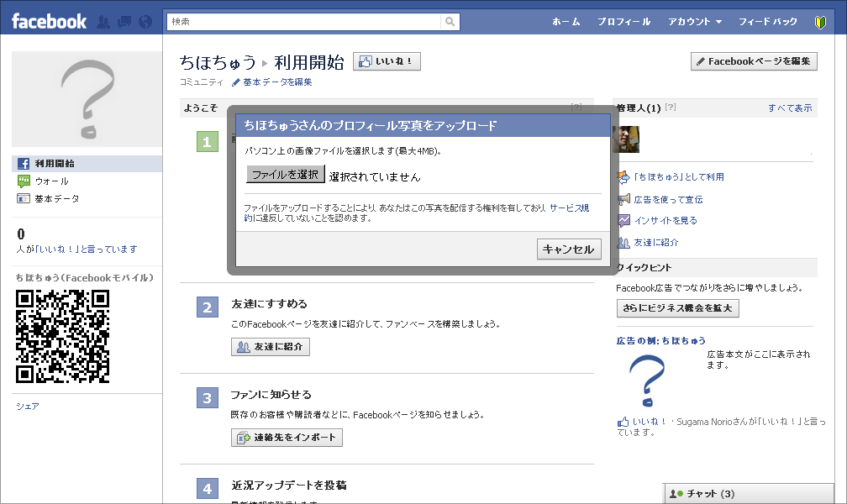This screenshot has width=847, height=504.
Task: Click the [?] help link beside 管理人(1)
Action: click(x=671, y=107)
